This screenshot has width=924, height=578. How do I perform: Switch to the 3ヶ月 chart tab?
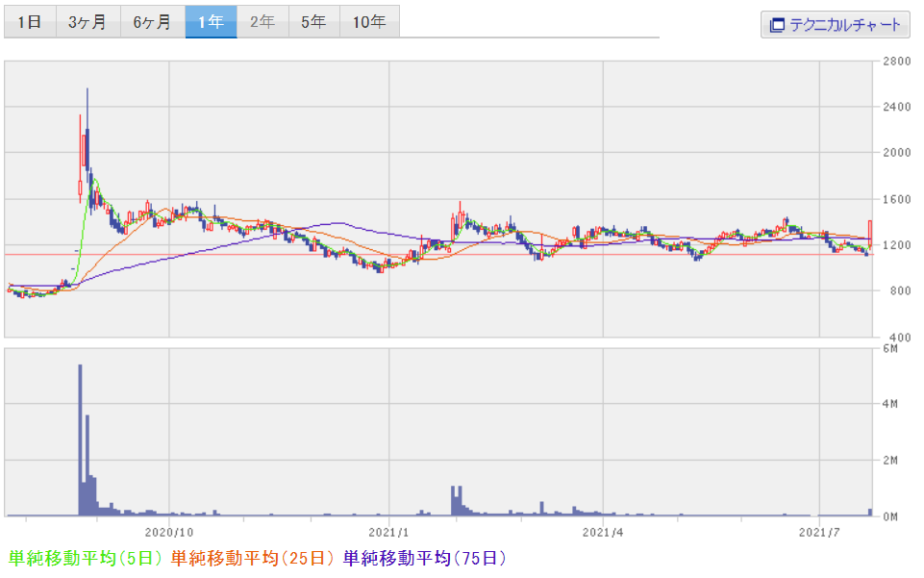tap(88, 22)
